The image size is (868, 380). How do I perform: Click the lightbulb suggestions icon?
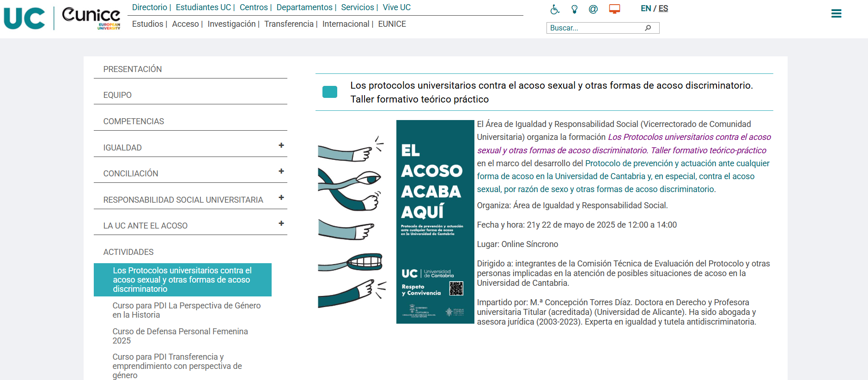tap(574, 9)
